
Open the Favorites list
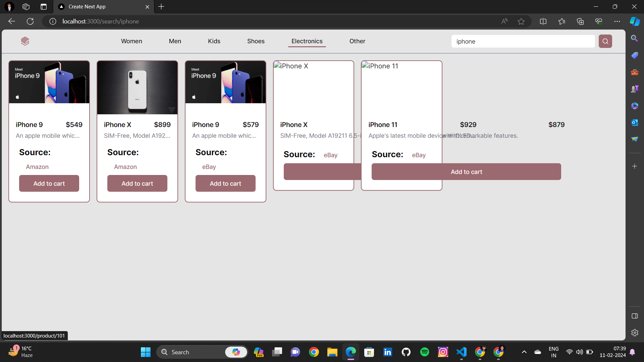[562, 21]
